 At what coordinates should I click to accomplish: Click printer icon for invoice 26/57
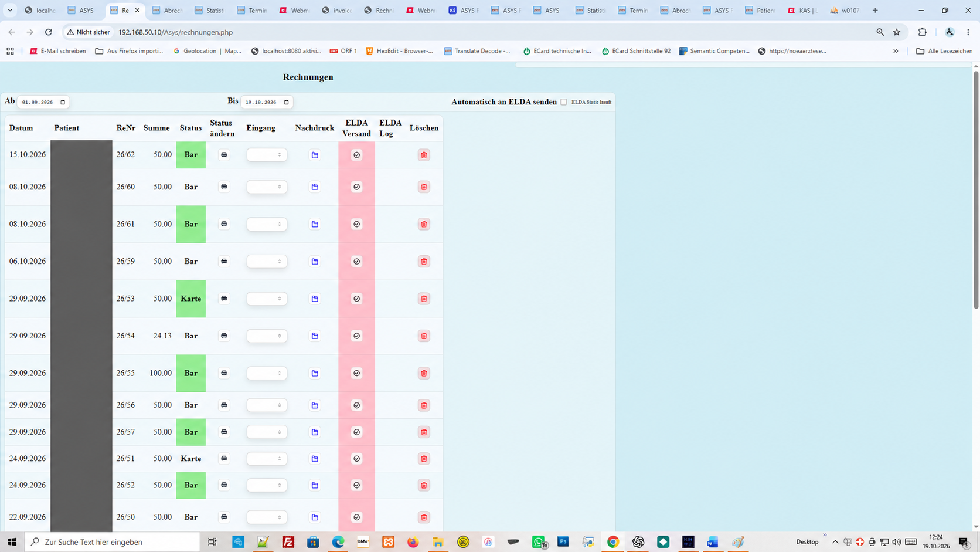pyautogui.click(x=224, y=432)
